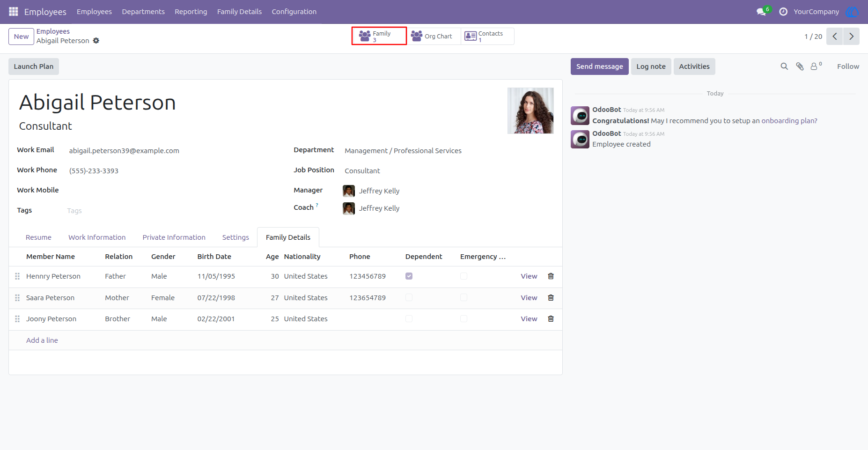The width and height of the screenshot is (868, 450).
Task: Uncheck Dependent for Hennry Peterson
Action: point(409,276)
